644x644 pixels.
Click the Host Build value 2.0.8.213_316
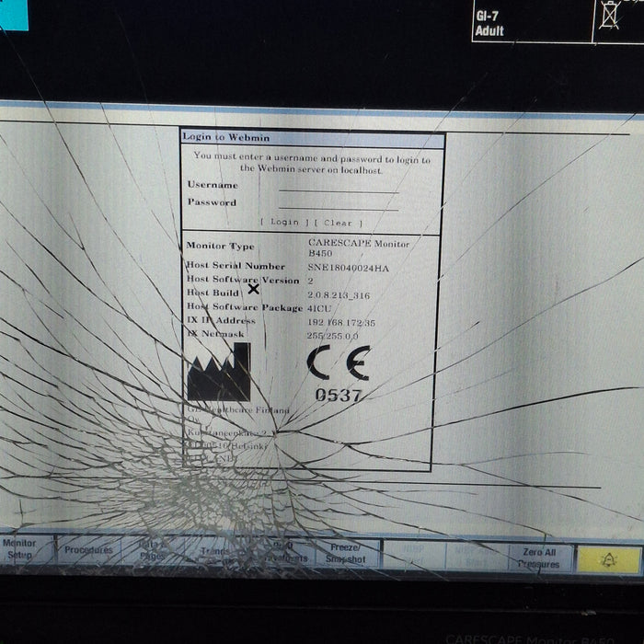pyautogui.click(x=339, y=295)
